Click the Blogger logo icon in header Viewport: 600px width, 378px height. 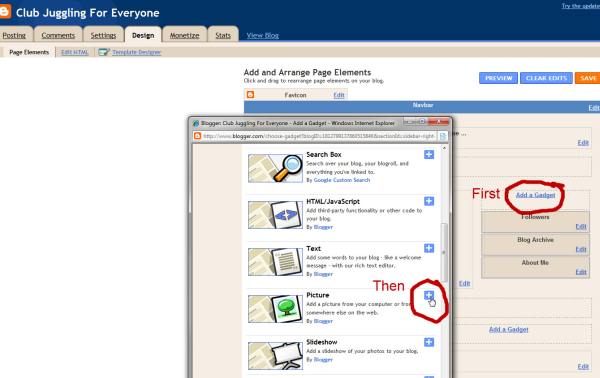click(x=5, y=11)
